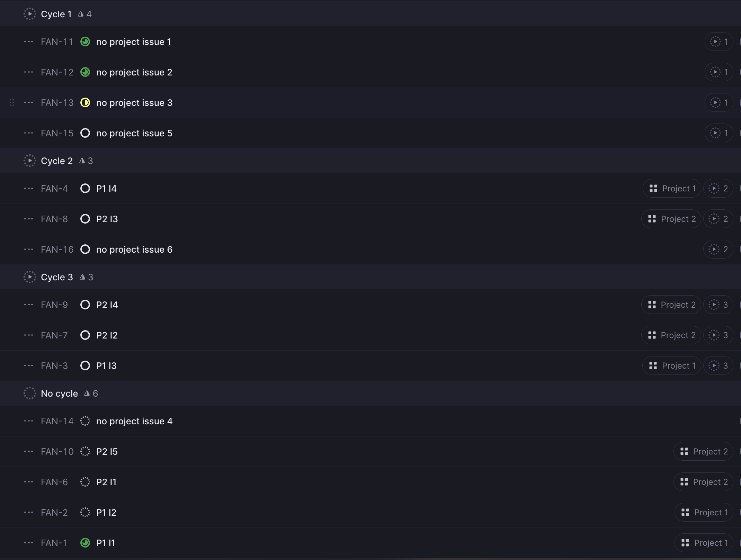Screen dimensions: 741x560
Task: Open the Project 2 tag on FAN-10
Action: [x=703, y=452]
